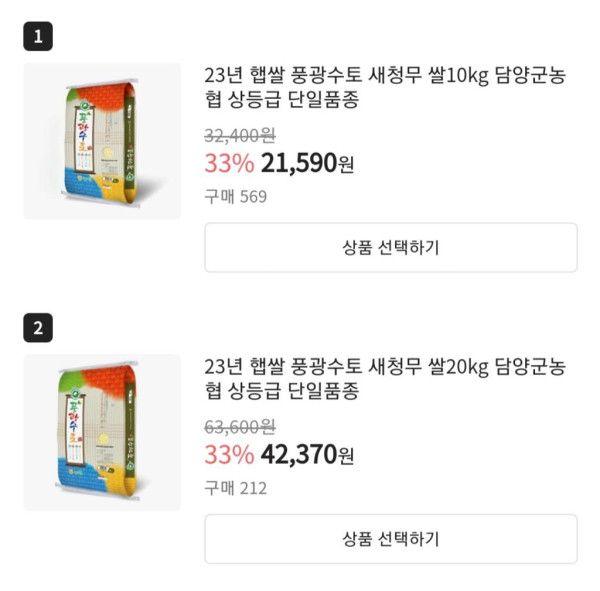Click the rank 2 badge

point(38,328)
